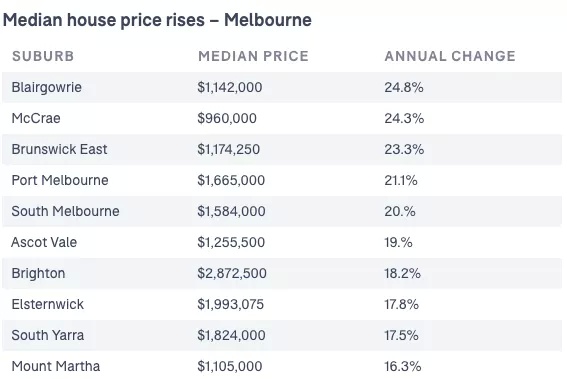Screen dimensions: 567x379
Task: Click the Median house price rises title
Action: (x=157, y=20)
